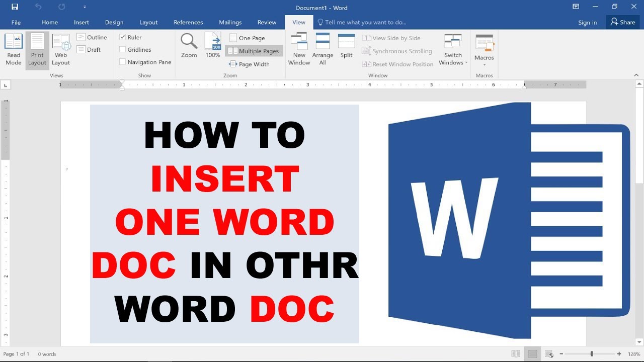
Task: Open a New Window
Action: coord(299,49)
